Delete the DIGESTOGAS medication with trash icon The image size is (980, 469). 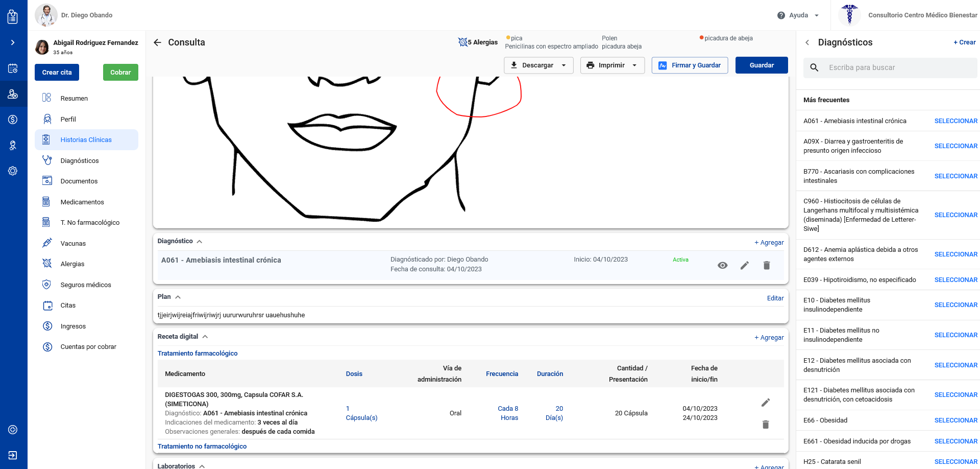[x=765, y=425]
